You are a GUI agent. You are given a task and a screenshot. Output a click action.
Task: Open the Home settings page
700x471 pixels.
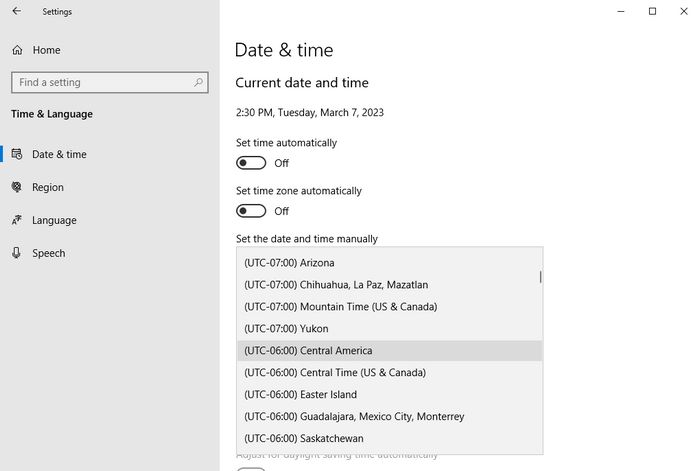click(x=46, y=50)
